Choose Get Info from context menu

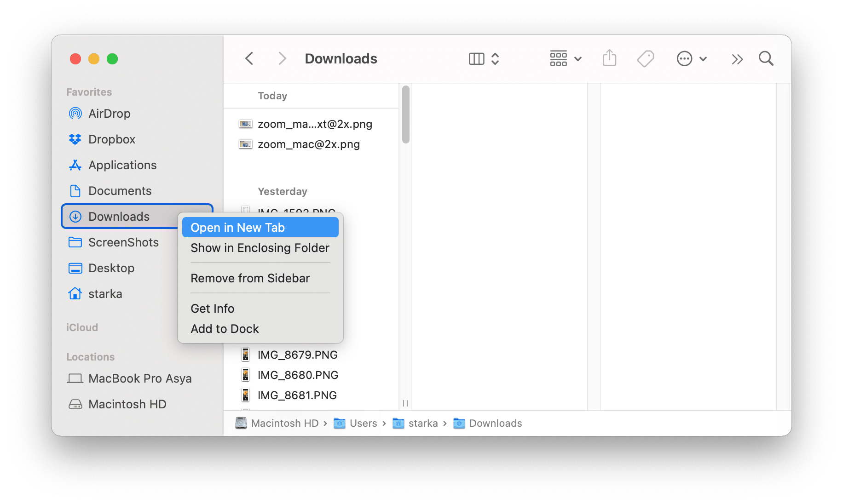pyautogui.click(x=260, y=309)
